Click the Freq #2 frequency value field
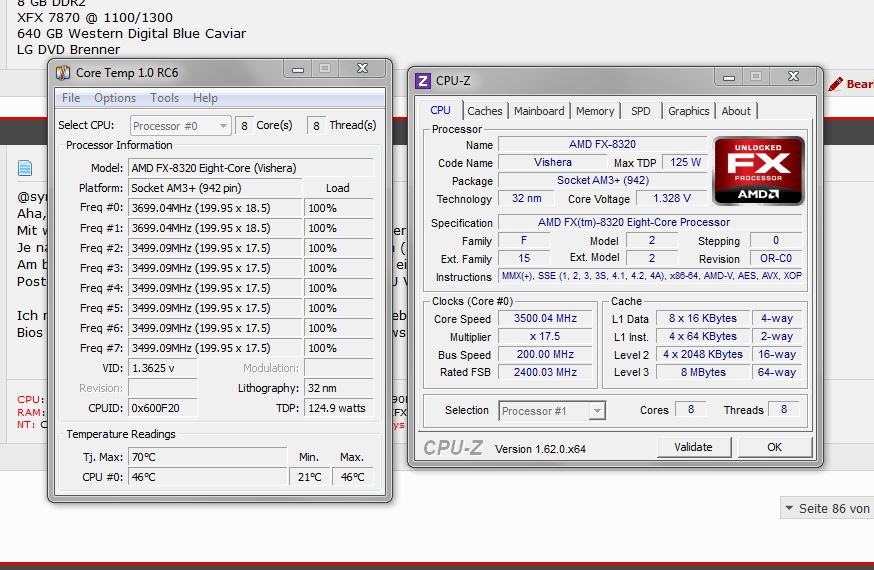This screenshot has height=570, width=874. (x=215, y=248)
